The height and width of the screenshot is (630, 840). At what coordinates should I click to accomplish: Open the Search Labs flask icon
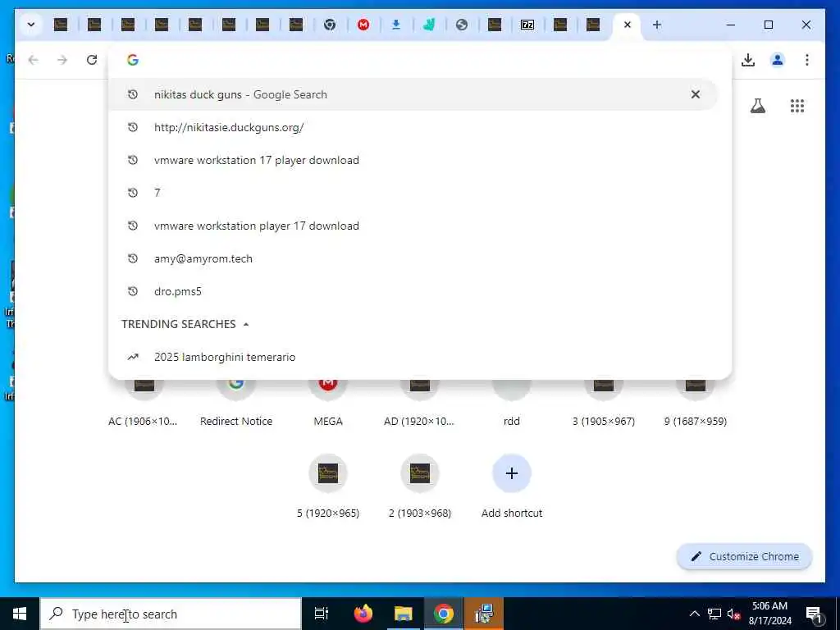coord(757,106)
